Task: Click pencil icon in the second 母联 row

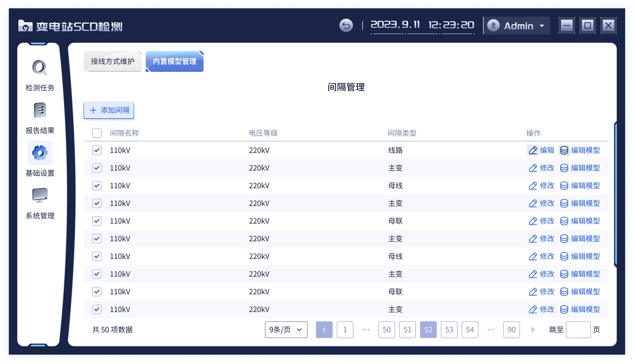Action: click(x=533, y=292)
